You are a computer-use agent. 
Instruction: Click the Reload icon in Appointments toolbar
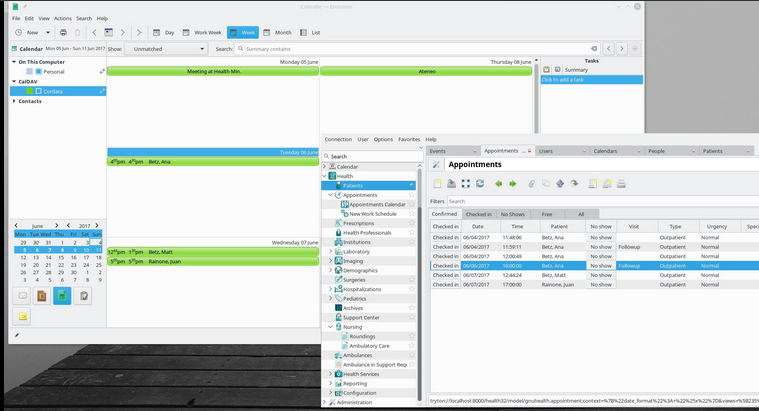pyautogui.click(x=480, y=184)
